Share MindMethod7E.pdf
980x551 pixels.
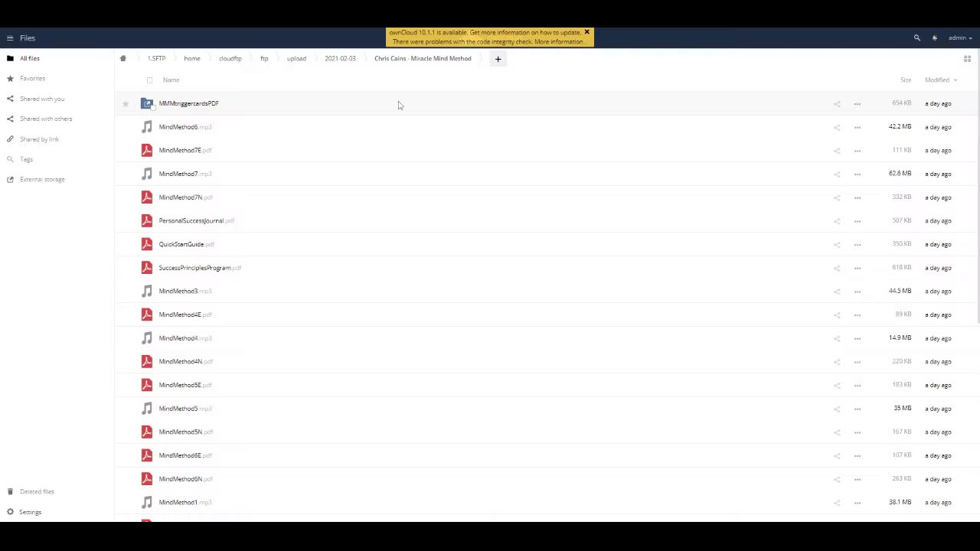[x=837, y=150]
